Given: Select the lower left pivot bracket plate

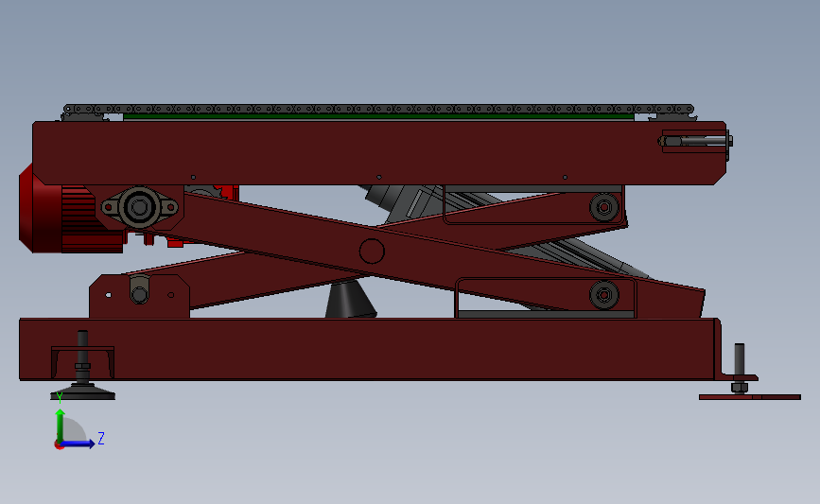Looking at the screenshot, I should click(x=140, y=296).
